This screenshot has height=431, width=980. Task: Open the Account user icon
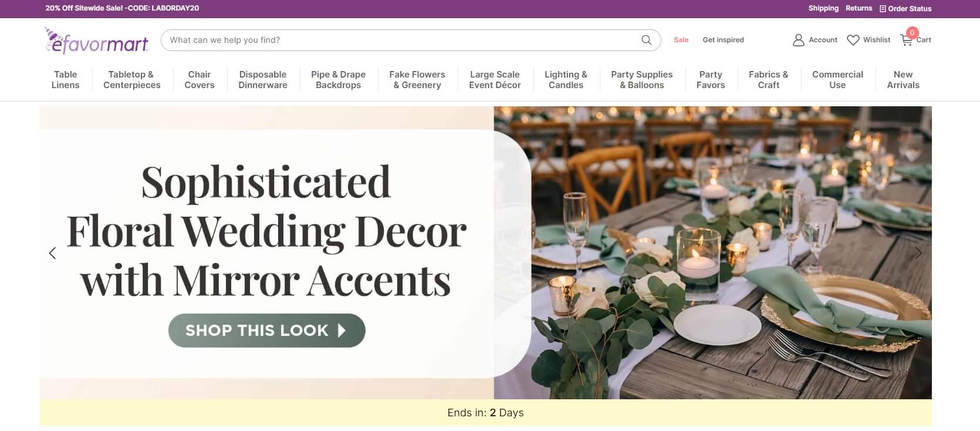tap(798, 40)
